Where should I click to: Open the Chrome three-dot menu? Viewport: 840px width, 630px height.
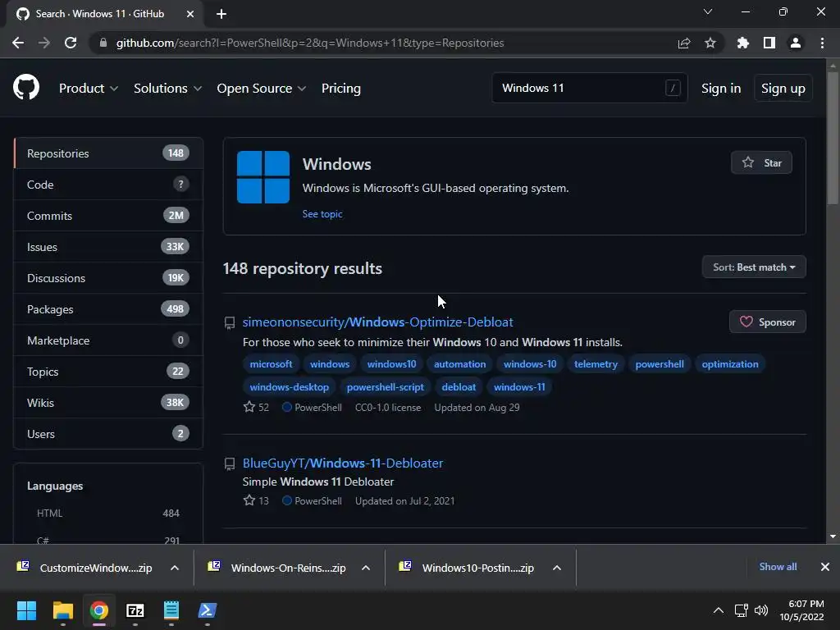[x=822, y=43]
